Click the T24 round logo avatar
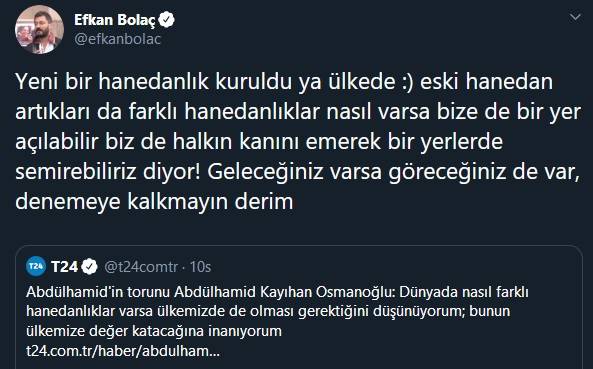593x369 pixels. pos(36,267)
